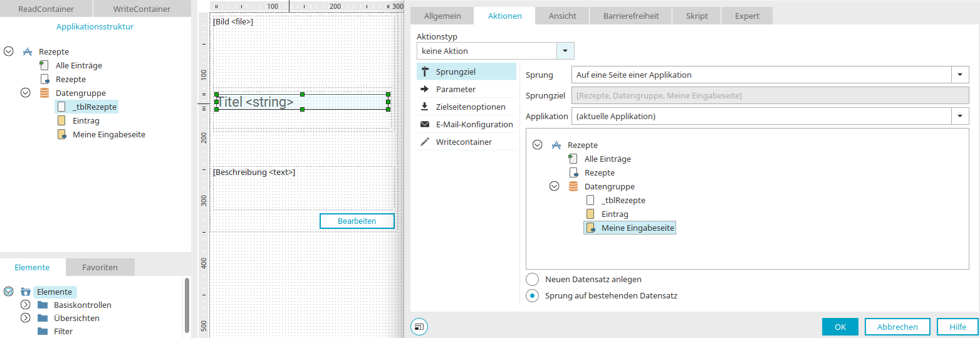Select the Parameter arrow icon
This screenshot has height=338, width=980.
click(x=425, y=89)
